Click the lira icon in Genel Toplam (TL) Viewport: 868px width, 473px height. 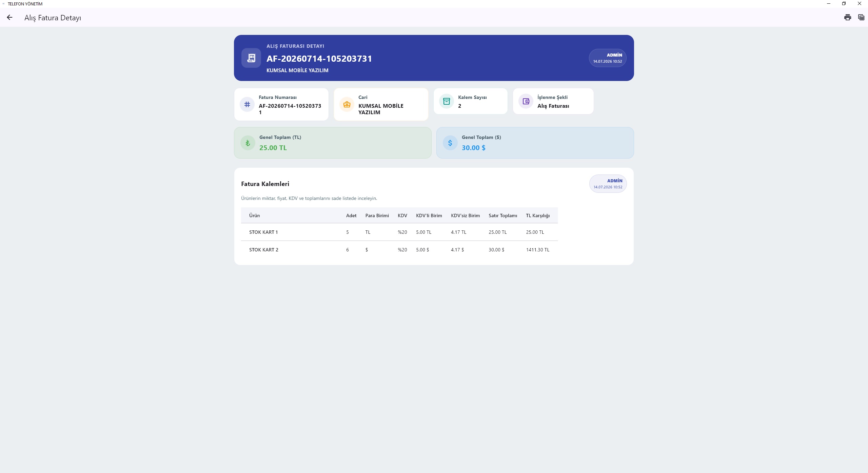(248, 143)
